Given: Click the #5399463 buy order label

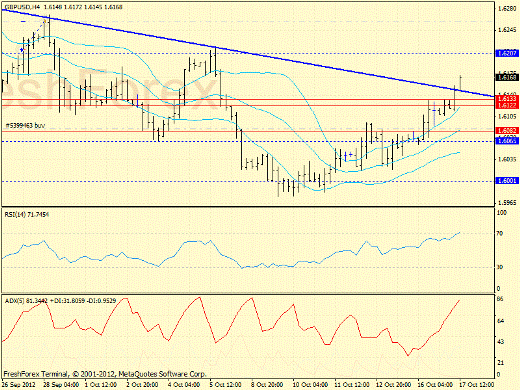Looking at the screenshot, I should click(25, 126).
